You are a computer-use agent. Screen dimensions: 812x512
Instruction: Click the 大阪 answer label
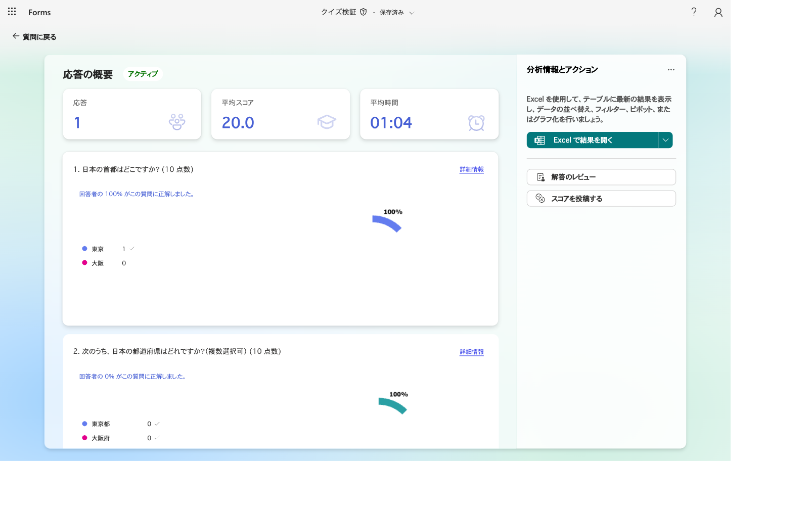tap(98, 263)
